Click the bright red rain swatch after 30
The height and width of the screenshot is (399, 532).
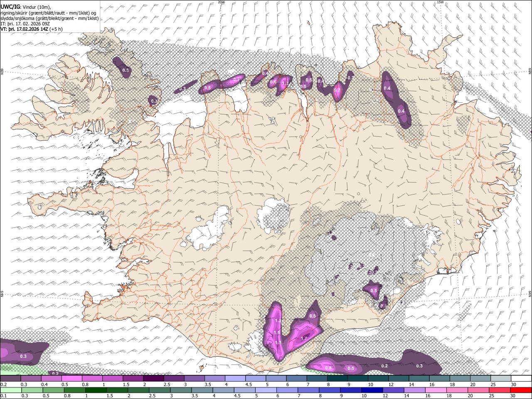(521, 390)
